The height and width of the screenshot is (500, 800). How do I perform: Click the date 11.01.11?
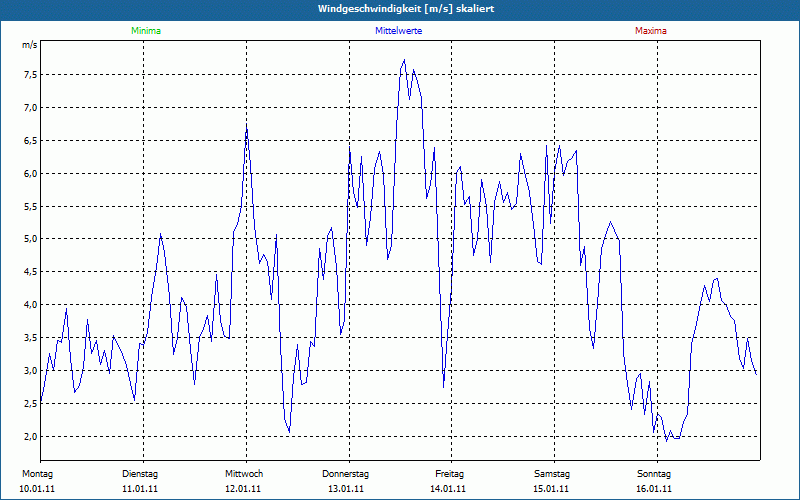[140, 489]
